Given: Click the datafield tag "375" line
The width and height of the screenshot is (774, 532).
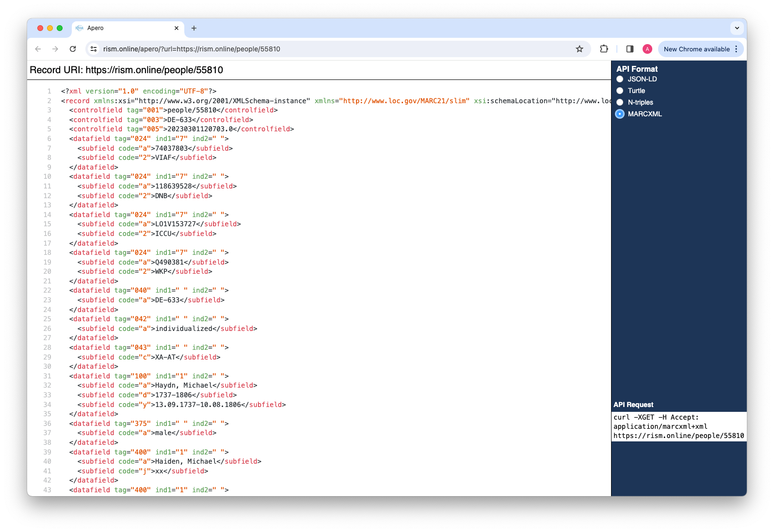Looking at the screenshot, I should [149, 423].
